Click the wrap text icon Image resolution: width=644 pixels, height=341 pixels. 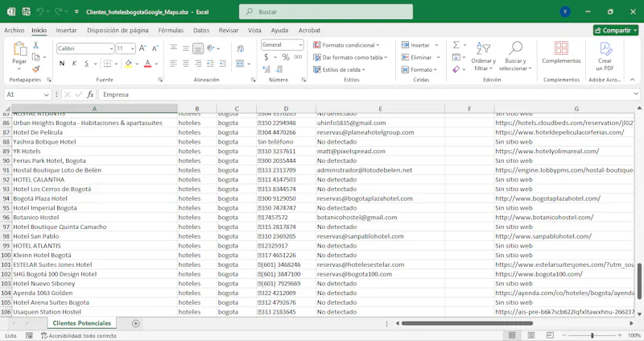[240, 48]
